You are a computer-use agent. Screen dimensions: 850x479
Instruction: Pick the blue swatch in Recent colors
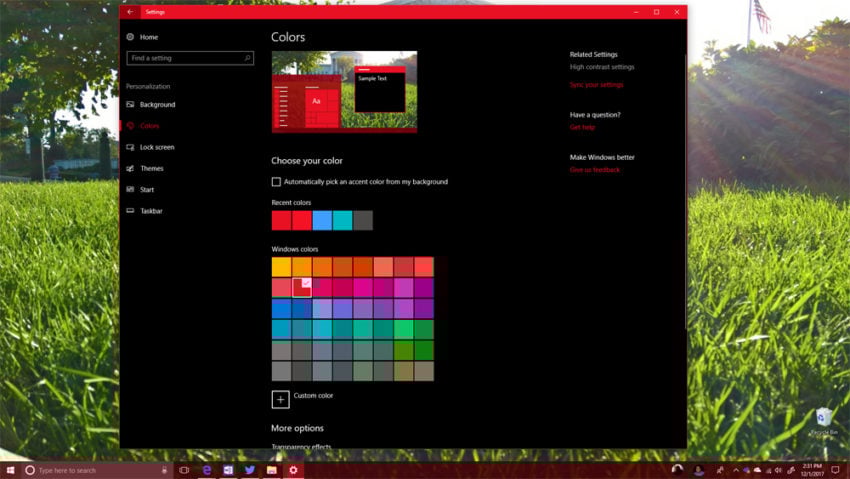pos(322,221)
